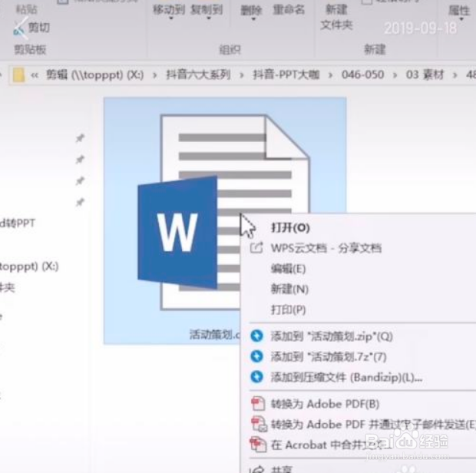Choose WPS云文档 - 分享文档 menu entry
This screenshot has height=473, width=476.
tap(326, 248)
